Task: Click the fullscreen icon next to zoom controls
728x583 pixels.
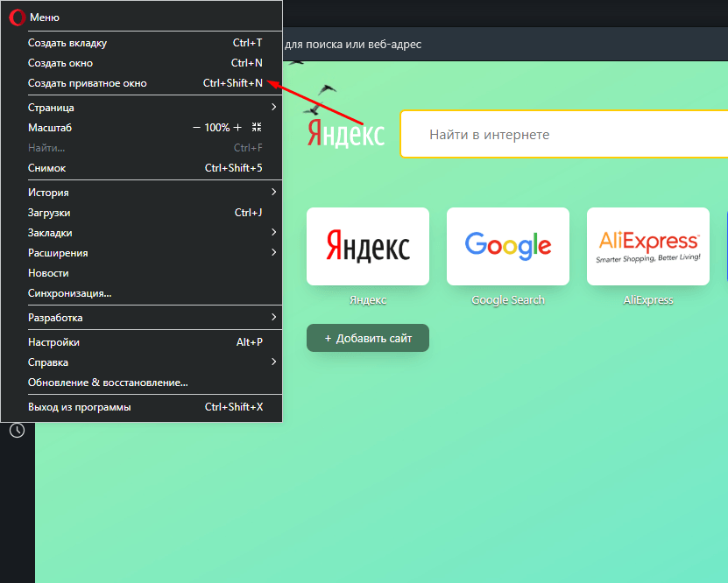Action: point(257,127)
